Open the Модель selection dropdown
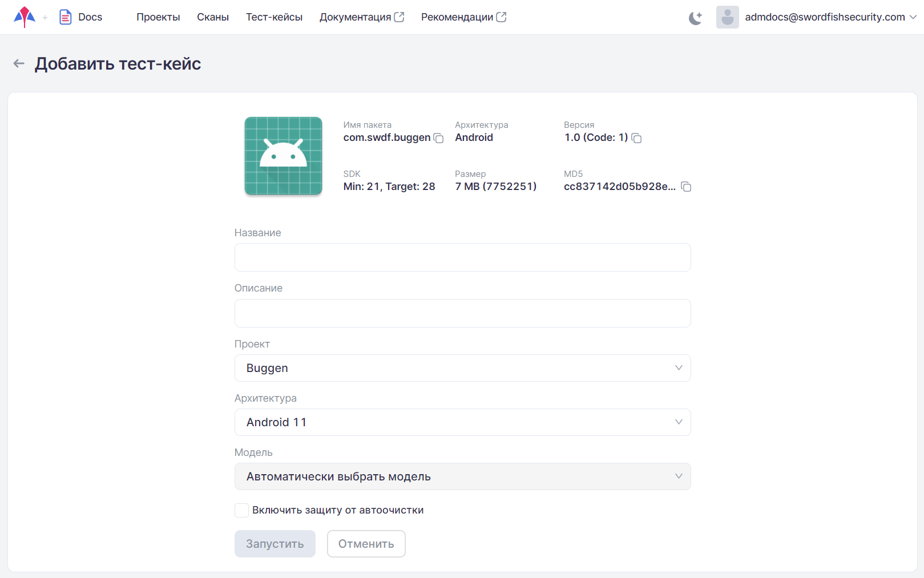The width and height of the screenshot is (924, 578). click(462, 476)
